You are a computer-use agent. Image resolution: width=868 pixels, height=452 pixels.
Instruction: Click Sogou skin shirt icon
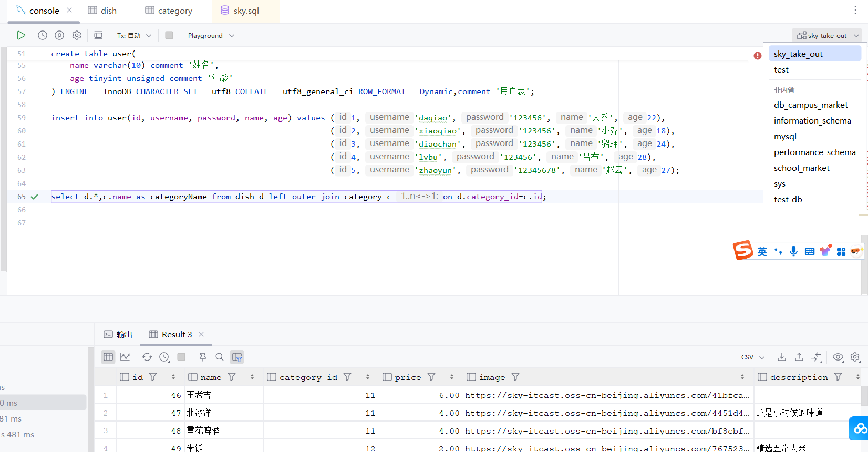pos(825,250)
